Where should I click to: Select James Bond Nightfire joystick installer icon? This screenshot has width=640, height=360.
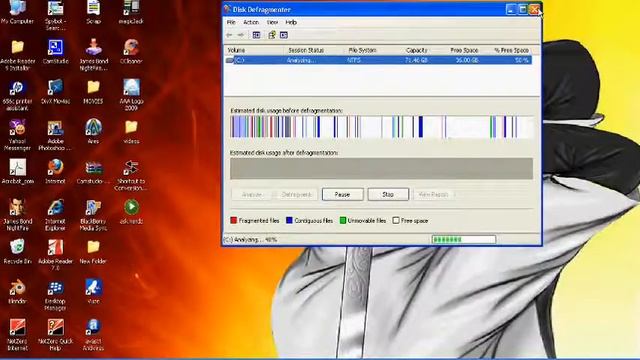(x=93, y=54)
